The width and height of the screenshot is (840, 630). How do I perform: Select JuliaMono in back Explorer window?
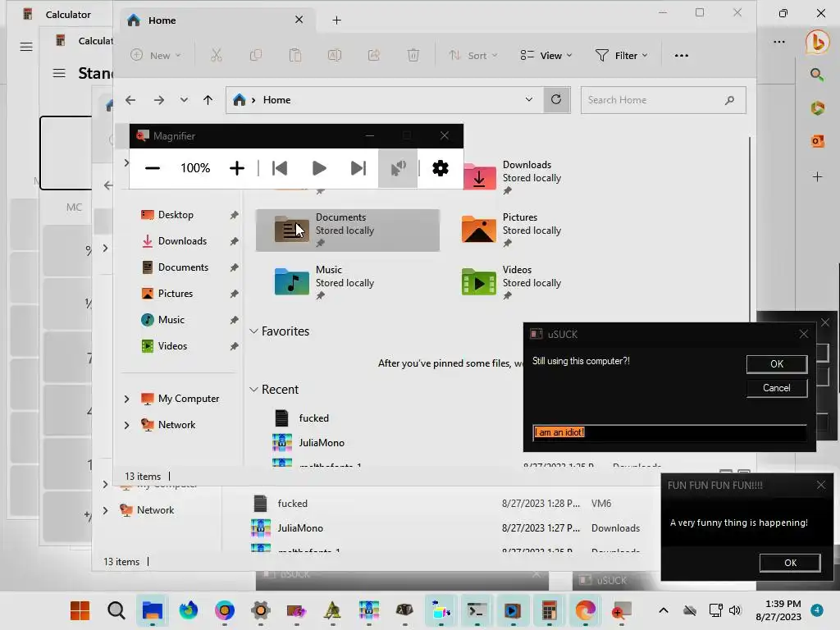point(300,528)
